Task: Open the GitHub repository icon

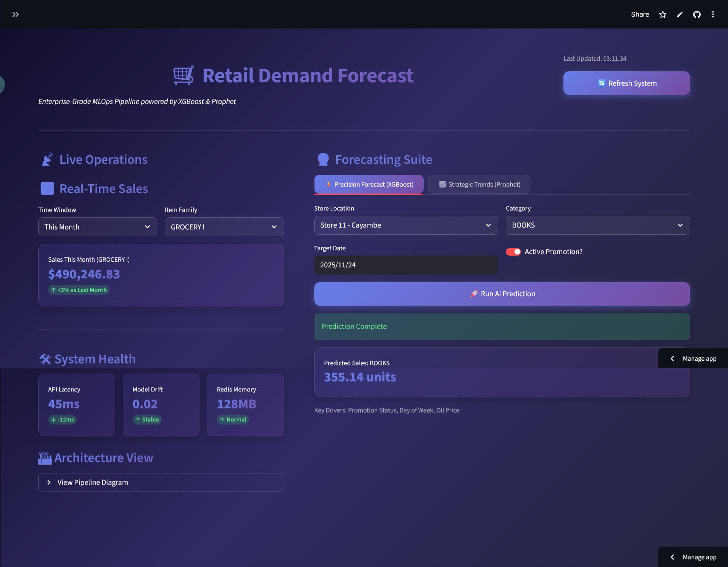Action: pyautogui.click(x=697, y=14)
